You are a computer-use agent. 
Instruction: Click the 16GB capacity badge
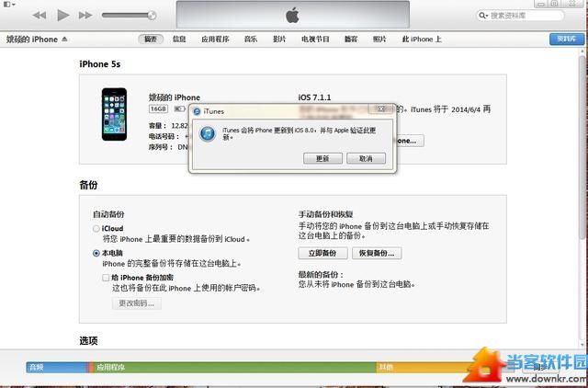pyautogui.click(x=158, y=108)
